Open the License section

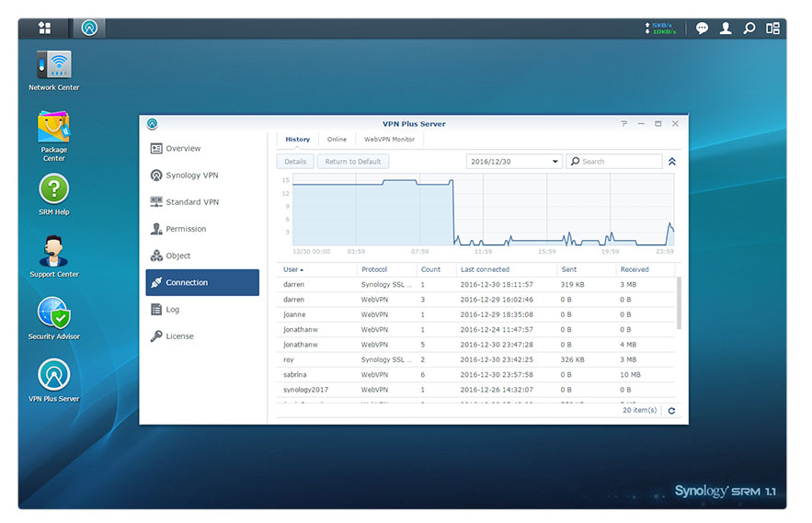(x=202, y=336)
